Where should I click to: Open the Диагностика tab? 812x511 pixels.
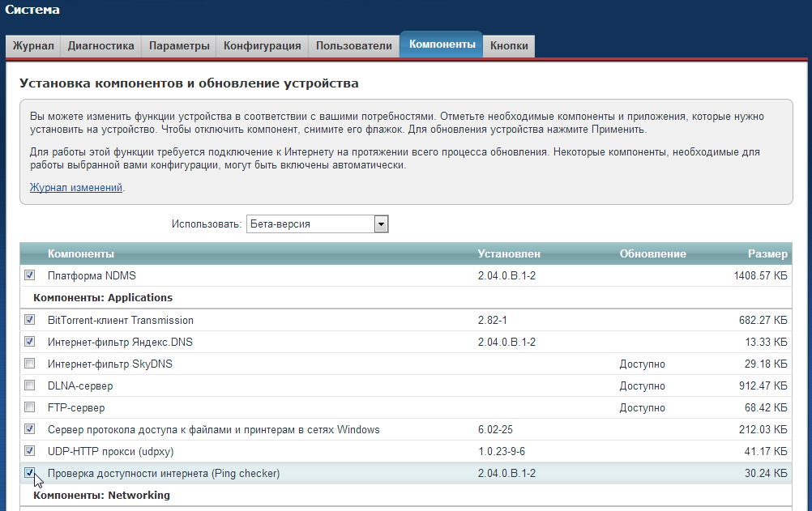100,46
